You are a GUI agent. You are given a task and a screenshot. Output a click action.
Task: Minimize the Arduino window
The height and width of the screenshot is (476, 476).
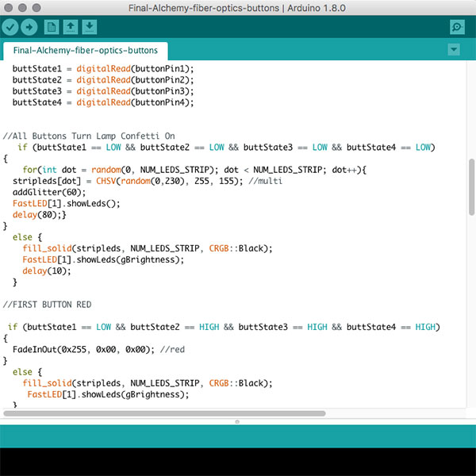pyautogui.click(x=22, y=8)
